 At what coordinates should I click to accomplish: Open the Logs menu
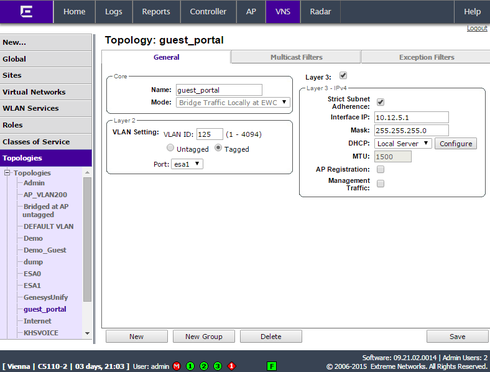114,12
